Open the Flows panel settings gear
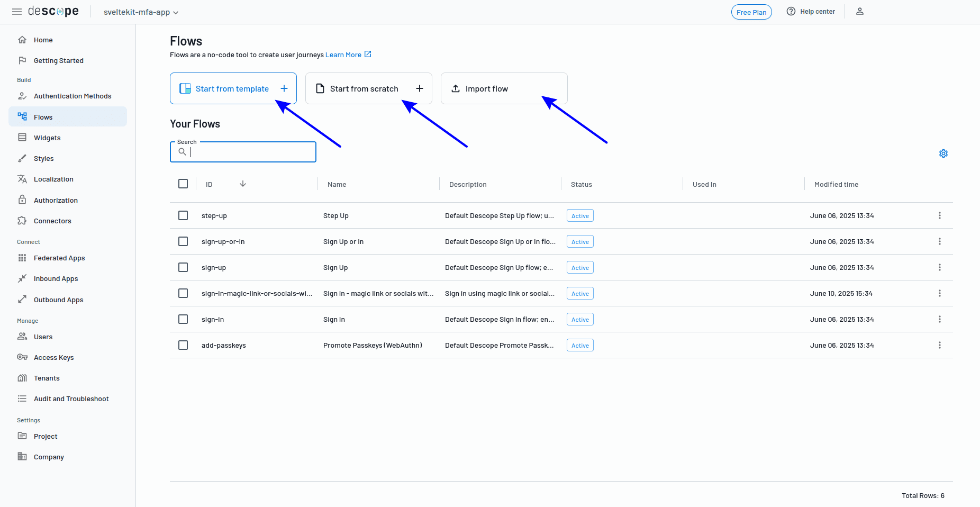 pyautogui.click(x=943, y=153)
